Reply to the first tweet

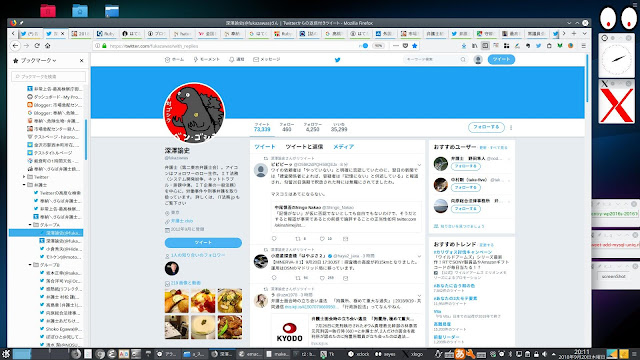click(274, 239)
